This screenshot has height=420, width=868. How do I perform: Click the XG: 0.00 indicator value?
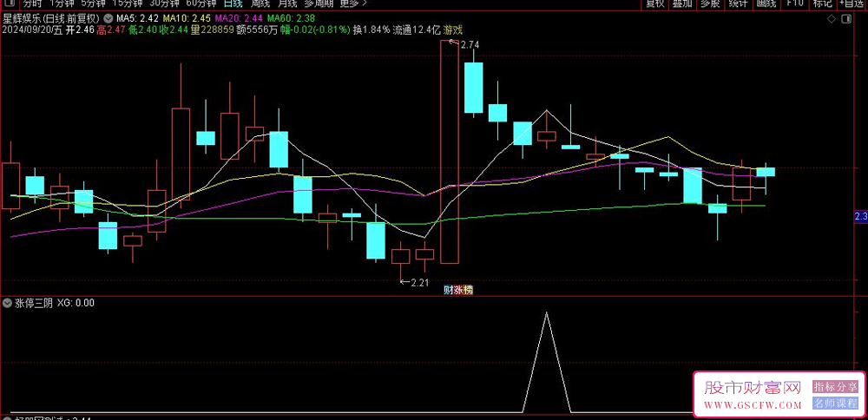[x=76, y=303]
